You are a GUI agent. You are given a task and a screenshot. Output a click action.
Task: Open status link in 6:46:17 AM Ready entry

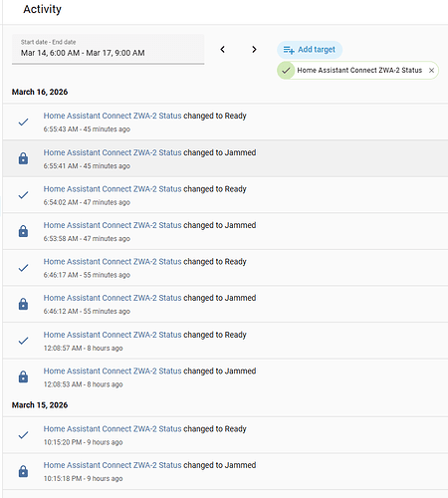pos(112,262)
